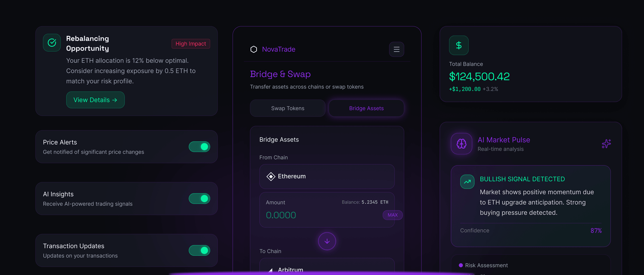Open the To Chain Arbitrum selector
This screenshot has width=644, height=275.
(x=327, y=267)
